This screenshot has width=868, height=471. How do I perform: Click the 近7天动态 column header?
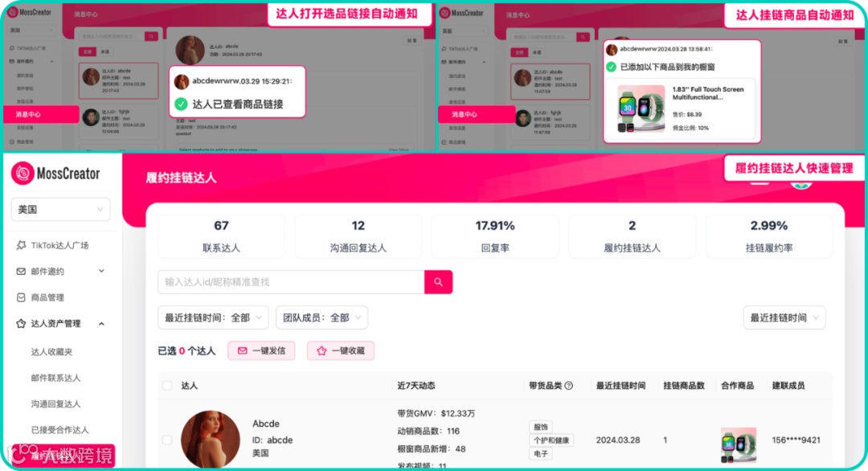[416, 385]
